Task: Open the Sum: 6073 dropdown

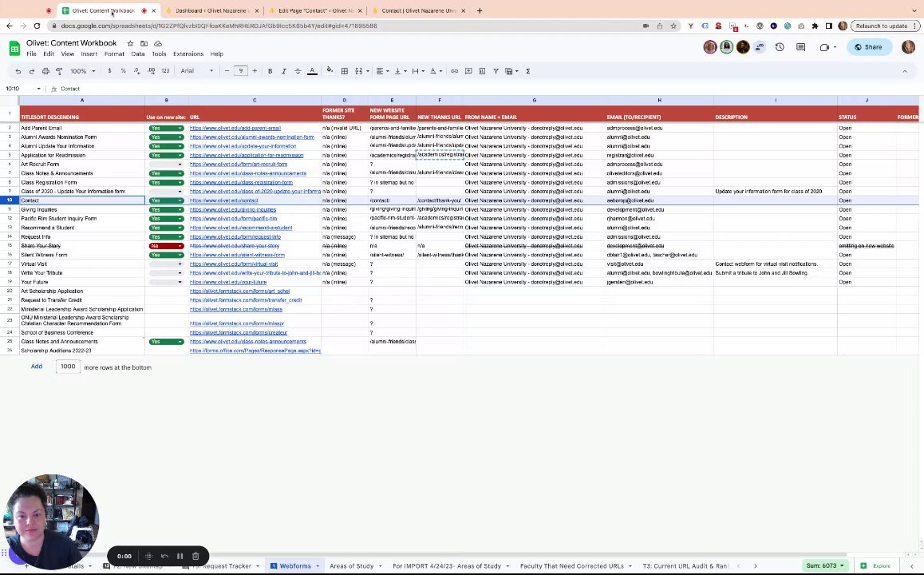Action: [825, 565]
